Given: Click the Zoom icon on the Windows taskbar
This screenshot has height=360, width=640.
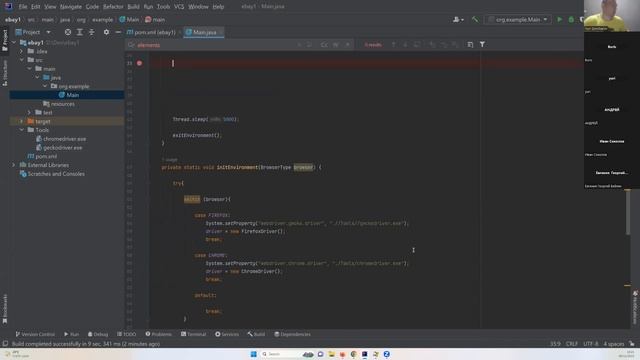Looking at the screenshot, I should tap(387, 354).
